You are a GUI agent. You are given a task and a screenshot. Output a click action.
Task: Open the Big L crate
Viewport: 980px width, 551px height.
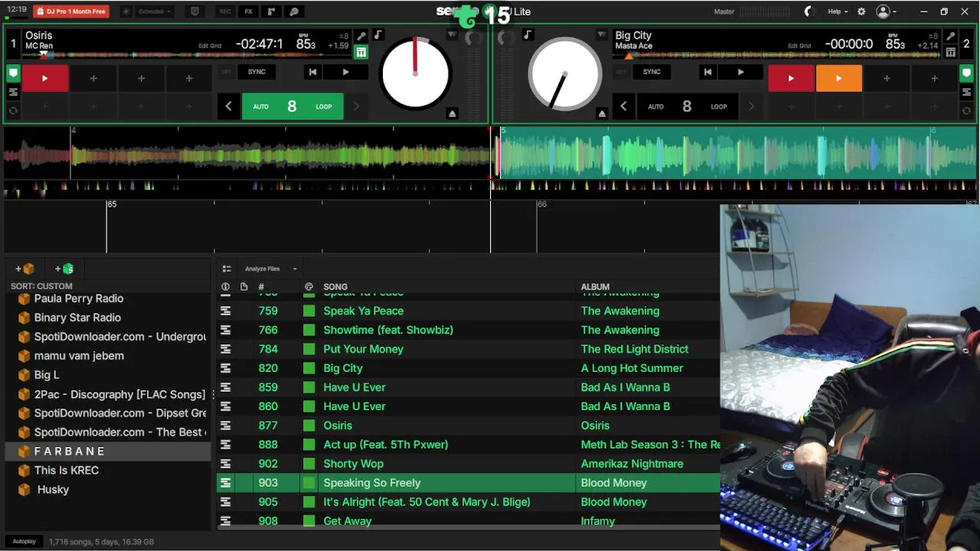(x=108, y=375)
